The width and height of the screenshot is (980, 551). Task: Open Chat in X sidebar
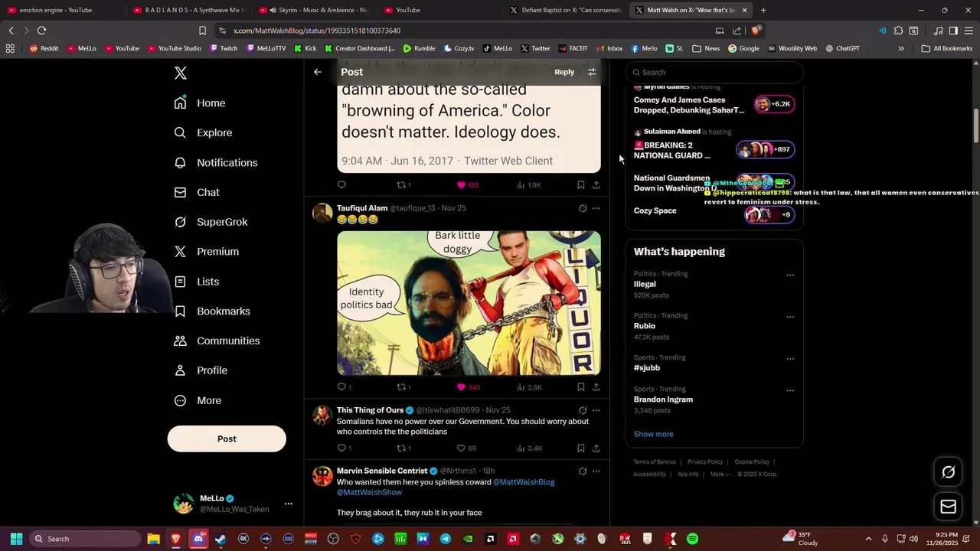(x=197, y=192)
